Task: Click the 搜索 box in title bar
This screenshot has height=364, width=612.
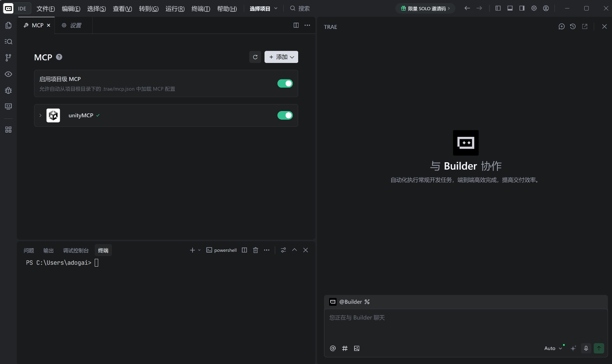Action: point(300,8)
